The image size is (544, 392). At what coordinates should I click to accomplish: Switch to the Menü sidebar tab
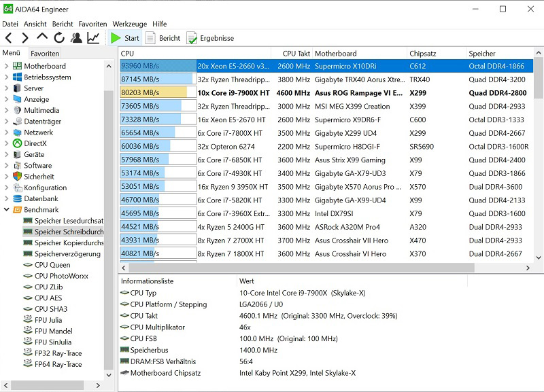12,53
